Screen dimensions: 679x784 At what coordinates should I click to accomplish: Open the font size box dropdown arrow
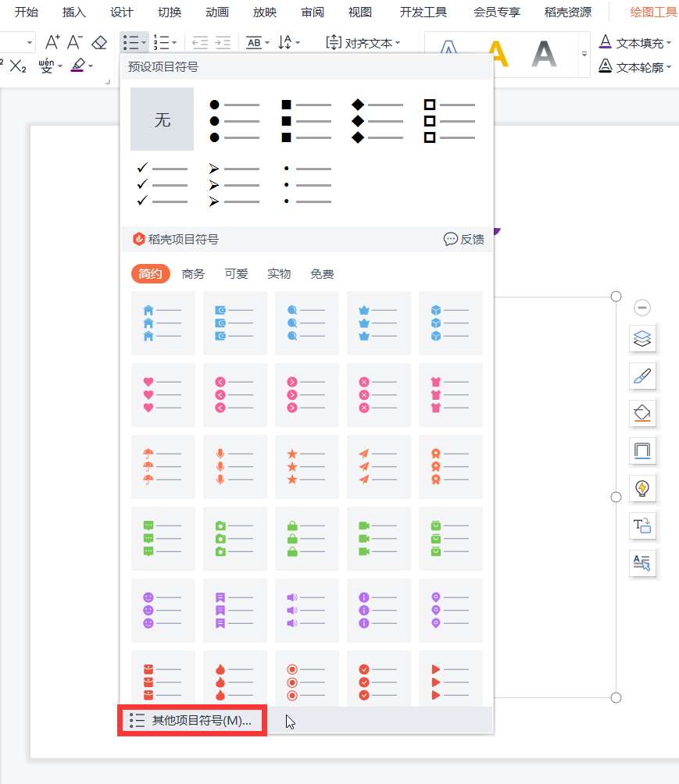tap(30, 42)
